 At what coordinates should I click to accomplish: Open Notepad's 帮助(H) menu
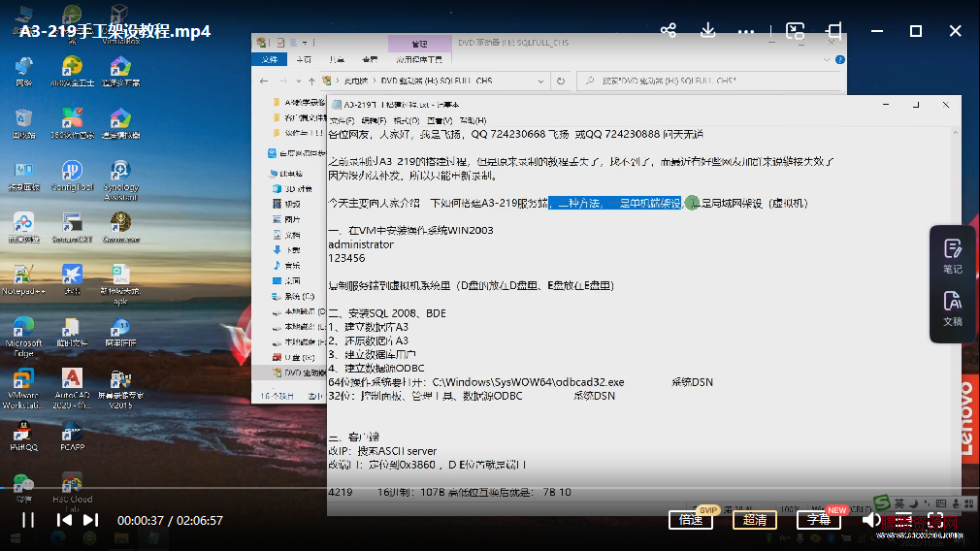point(473,120)
